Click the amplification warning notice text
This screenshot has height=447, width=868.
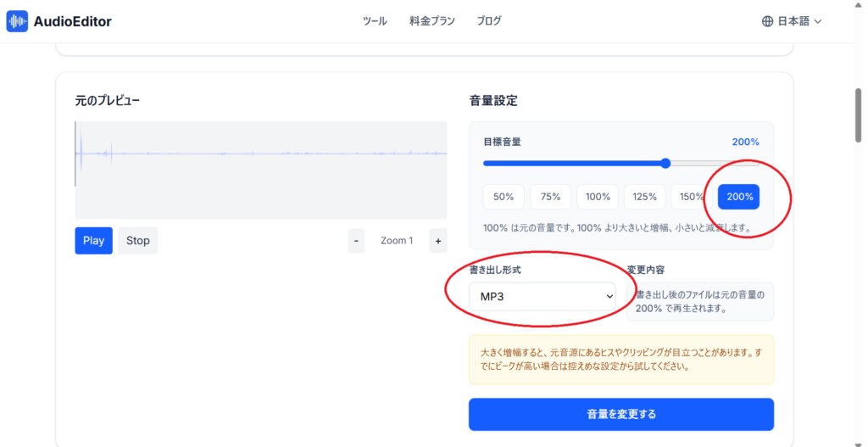[621, 360]
